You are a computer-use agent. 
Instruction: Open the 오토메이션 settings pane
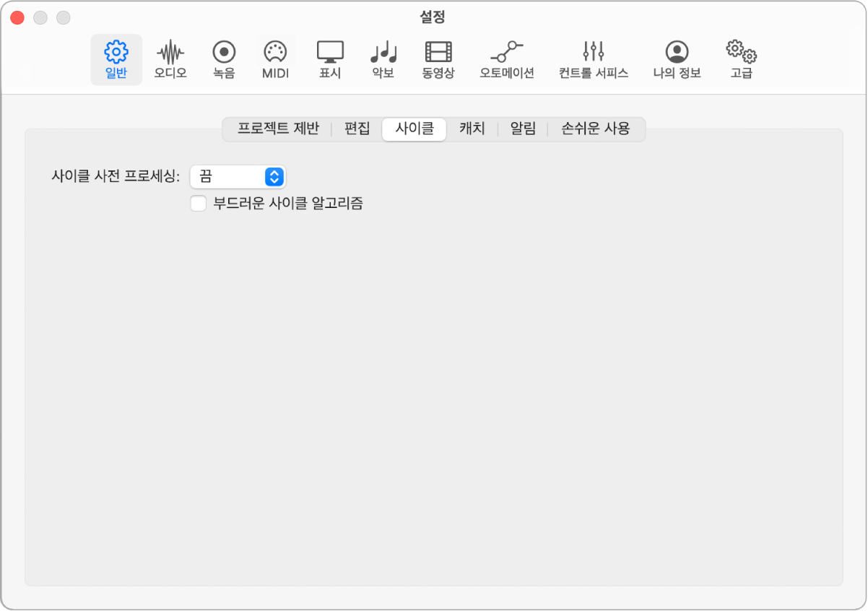coord(507,60)
